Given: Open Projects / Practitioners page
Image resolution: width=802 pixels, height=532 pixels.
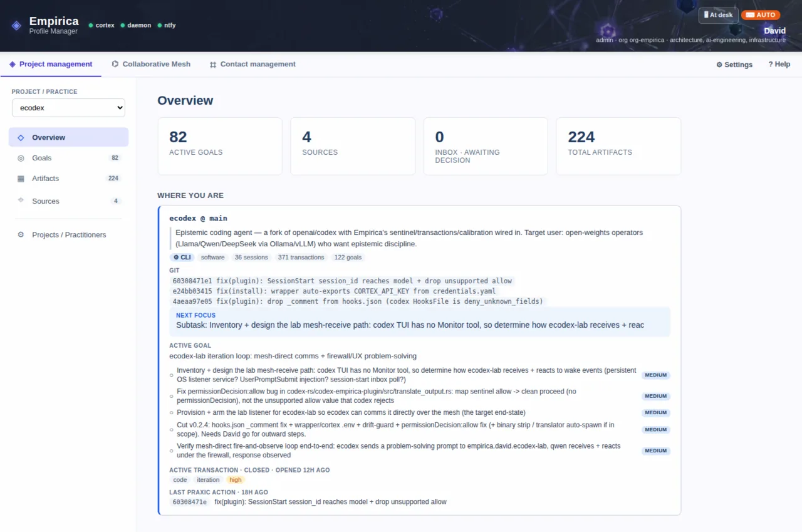Looking at the screenshot, I should [68, 234].
